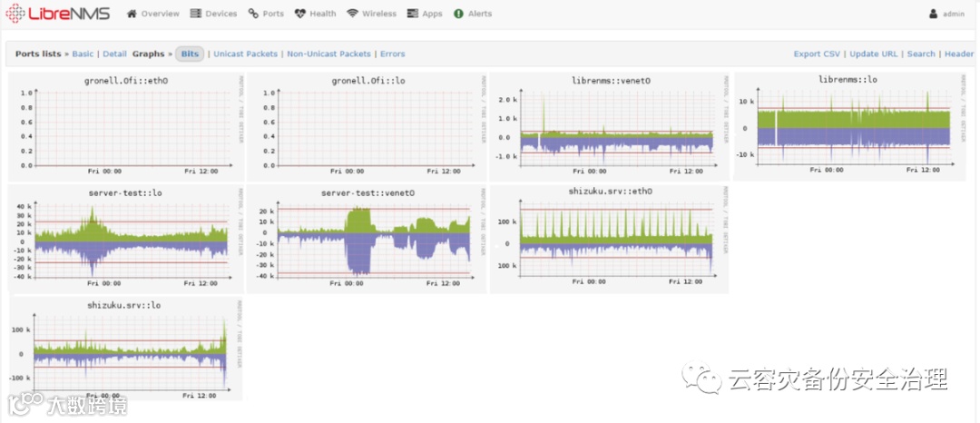980x423 pixels.
Task: Switch to the Basic ports list
Action: click(83, 54)
